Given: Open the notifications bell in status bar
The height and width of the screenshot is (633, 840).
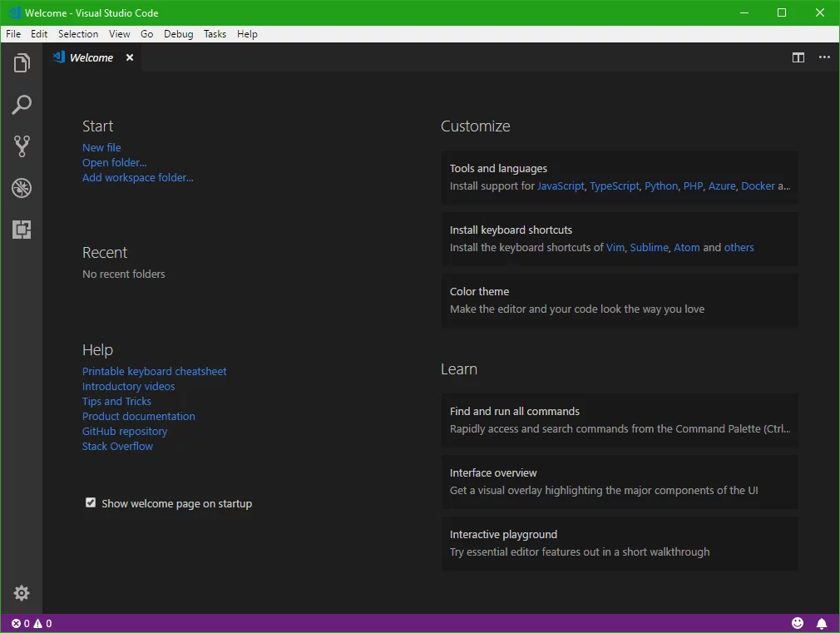Looking at the screenshot, I should pos(822,623).
